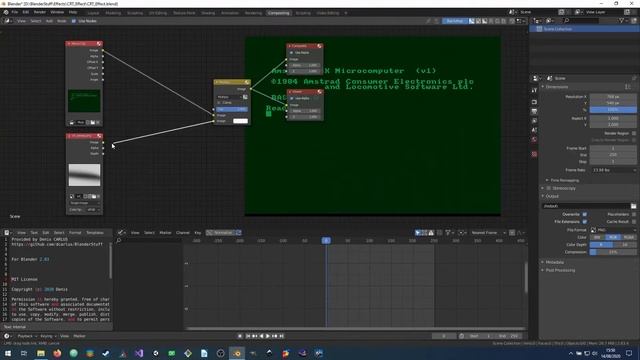Image resolution: width=640 pixels, height=360 pixels.
Task: Select the Color and Alpha backdrop channel icon
Action: (472, 21)
